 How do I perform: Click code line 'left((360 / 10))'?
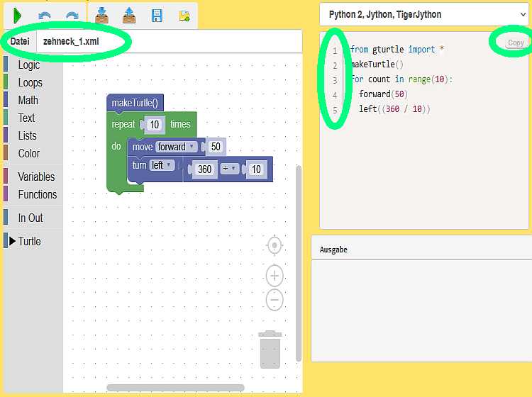pyautogui.click(x=394, y=109)
